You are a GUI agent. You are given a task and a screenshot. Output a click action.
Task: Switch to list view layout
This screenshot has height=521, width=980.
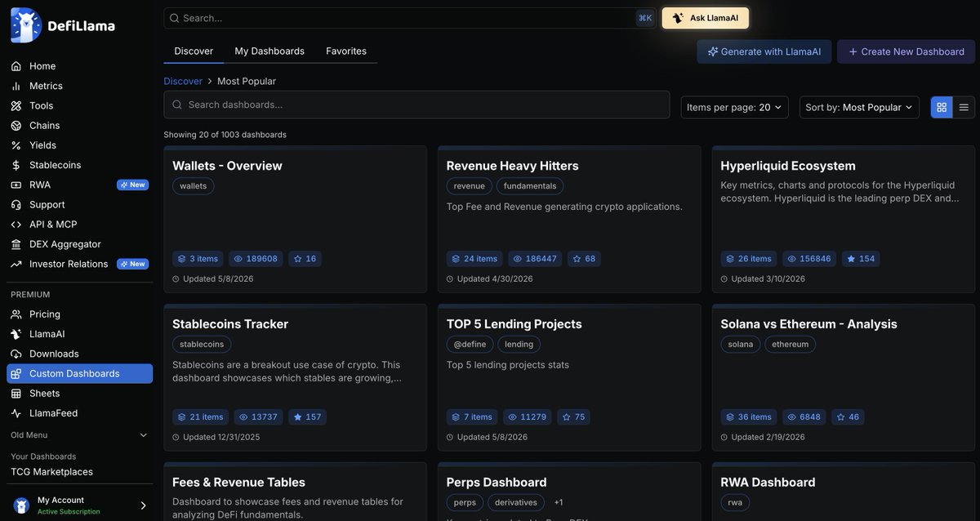964,107
